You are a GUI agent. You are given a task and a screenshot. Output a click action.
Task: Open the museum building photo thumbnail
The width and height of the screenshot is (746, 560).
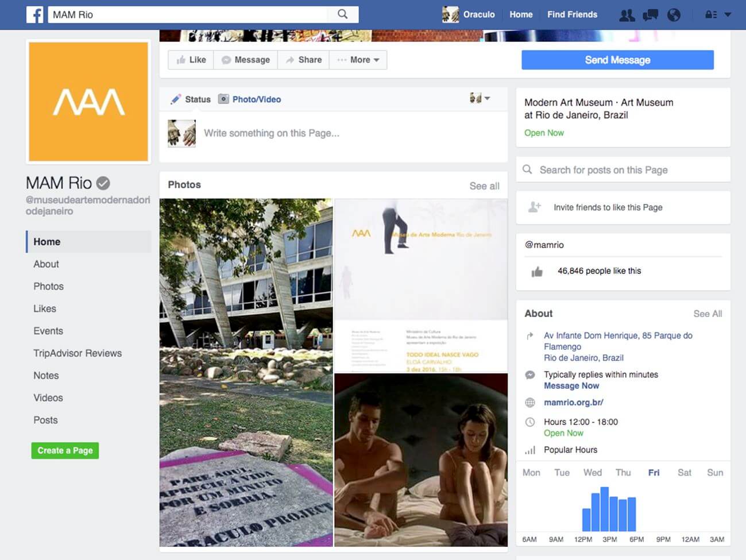246,372
